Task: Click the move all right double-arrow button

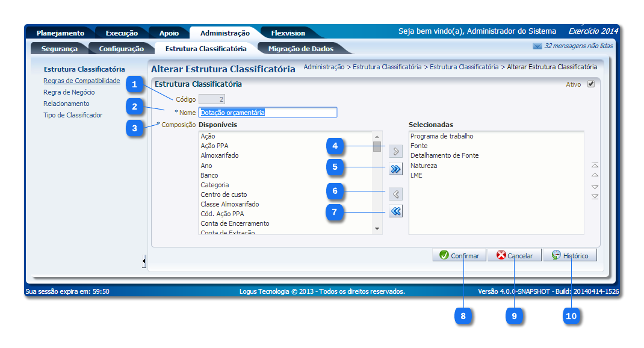Action: click(395, 169)
